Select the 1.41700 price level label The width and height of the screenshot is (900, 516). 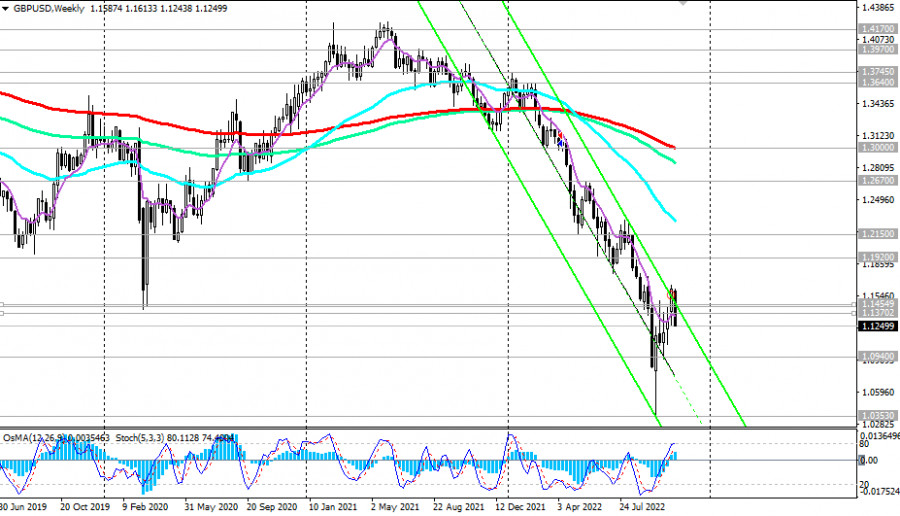click(x=876, y=30)
